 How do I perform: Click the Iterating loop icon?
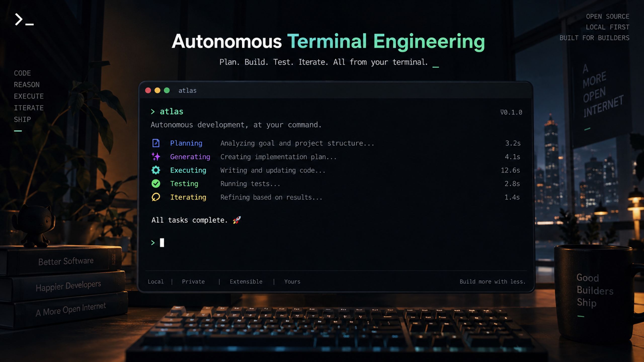156,197
